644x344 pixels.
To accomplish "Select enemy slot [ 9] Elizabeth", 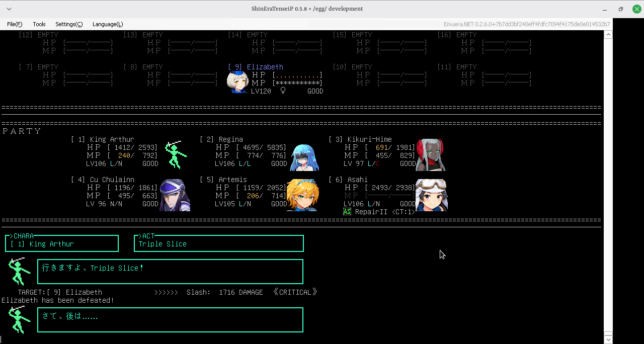I will coord(256,67).
